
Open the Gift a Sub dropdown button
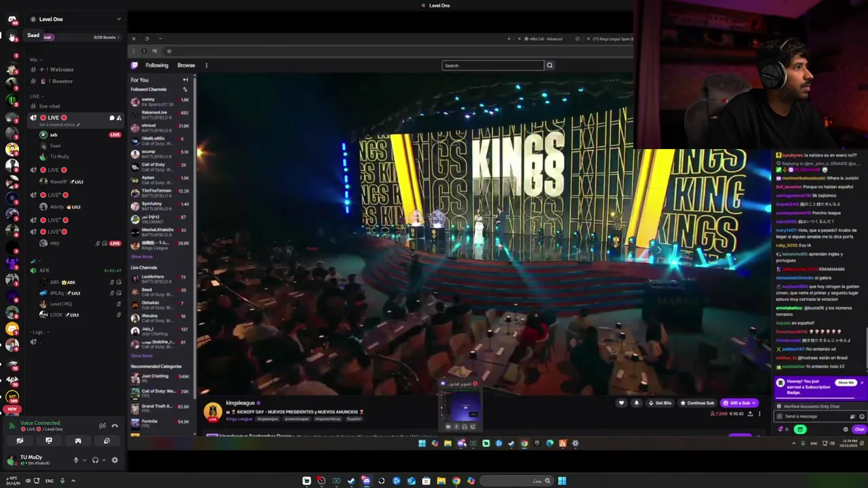coord(739,403)
